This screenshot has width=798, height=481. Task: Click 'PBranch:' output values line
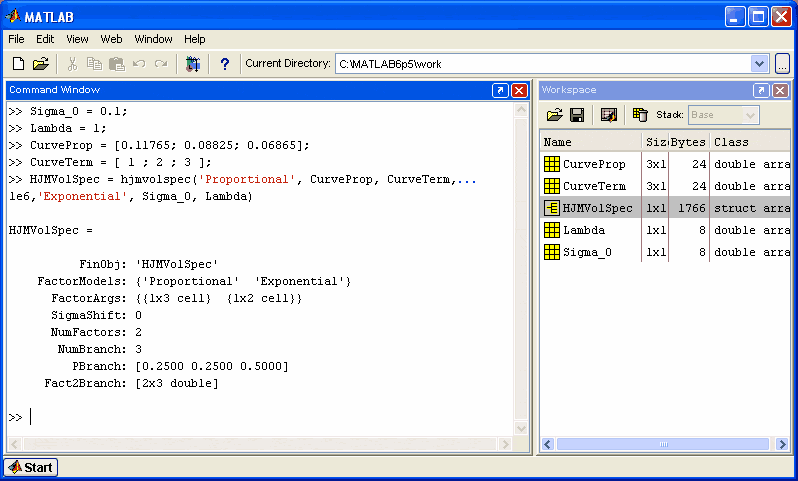pos(180,366)
